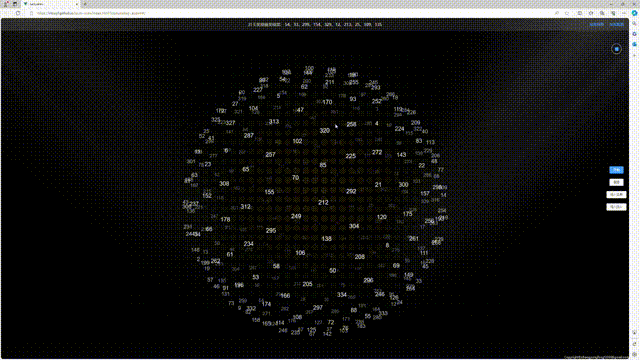Select number 208 in the sphere
The width and height of the screenshot is (640, 360).
360,257
